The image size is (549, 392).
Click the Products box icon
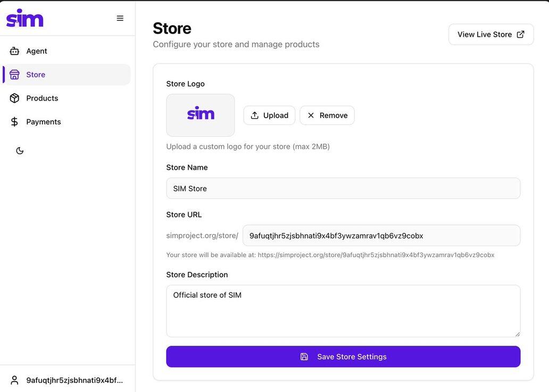pyautogui.click(x=14, y=98)
